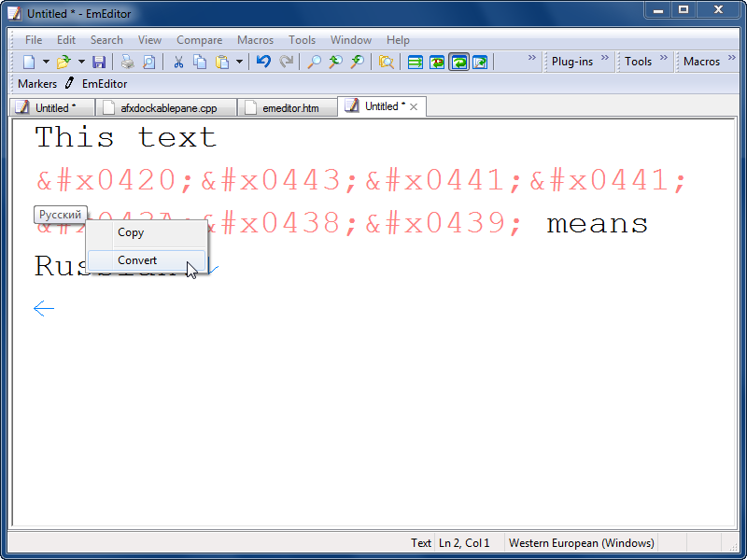747x560 pixels.
Task: Select the No Wrap icon
Action: [416, 62]
